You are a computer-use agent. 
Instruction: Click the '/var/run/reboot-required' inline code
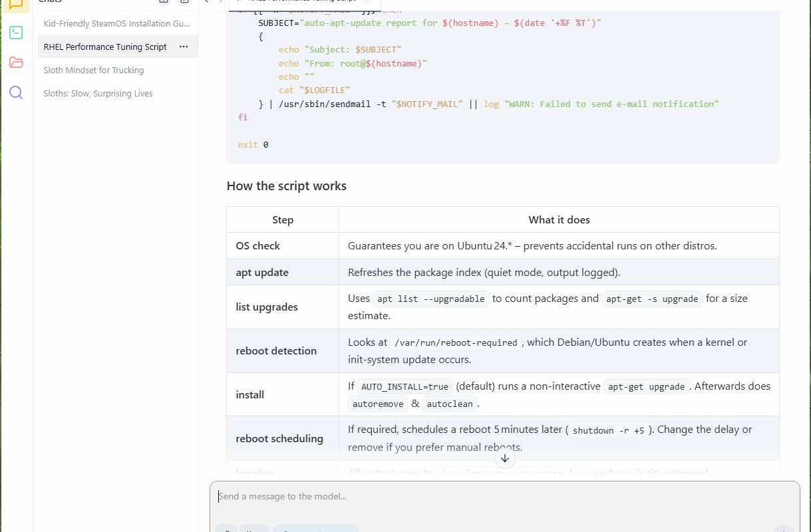click(456, 342)
